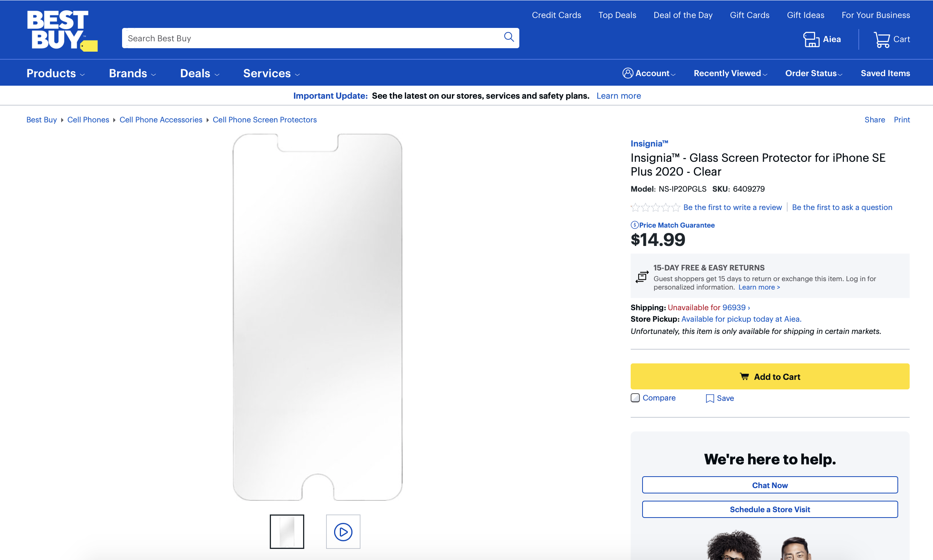
Task: Click the Save bookmark icon
Action: coord(710,399)
